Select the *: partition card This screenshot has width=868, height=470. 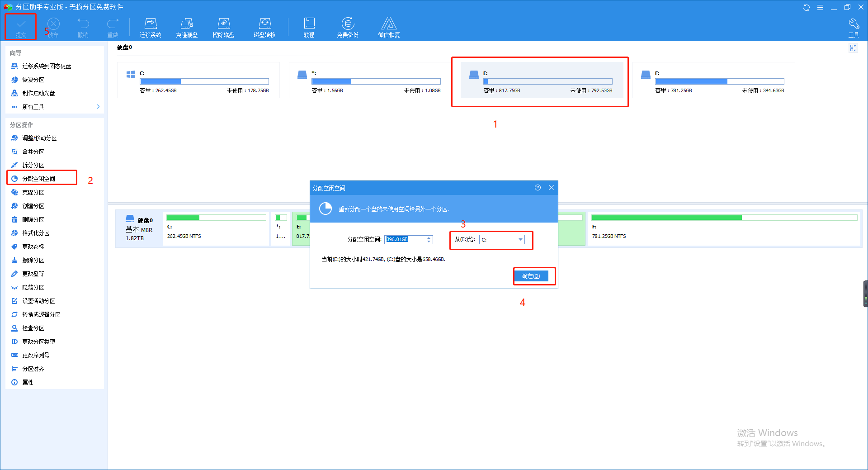pos(370,80)
